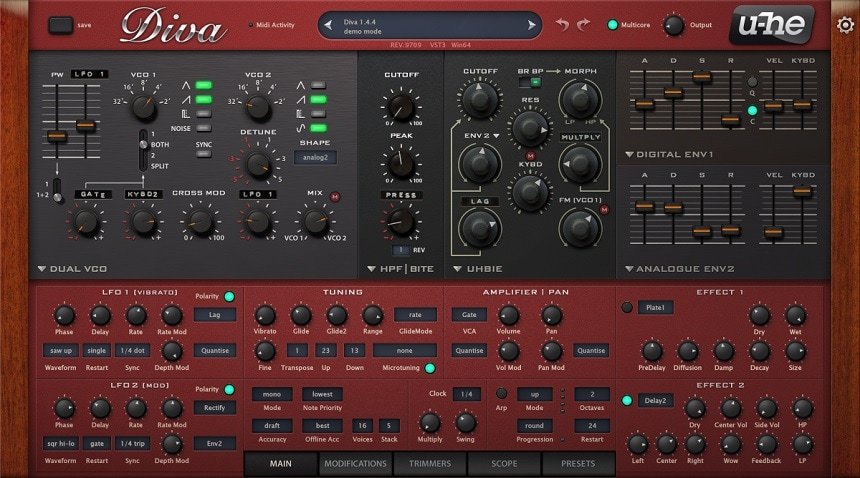Click the HPF PEAK knob
This screenshot has width=860, height=478.
(401, 164)
